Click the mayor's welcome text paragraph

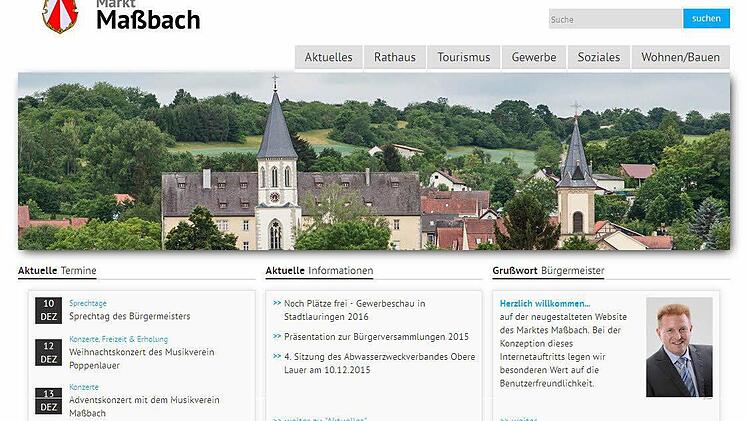point(563,350)
